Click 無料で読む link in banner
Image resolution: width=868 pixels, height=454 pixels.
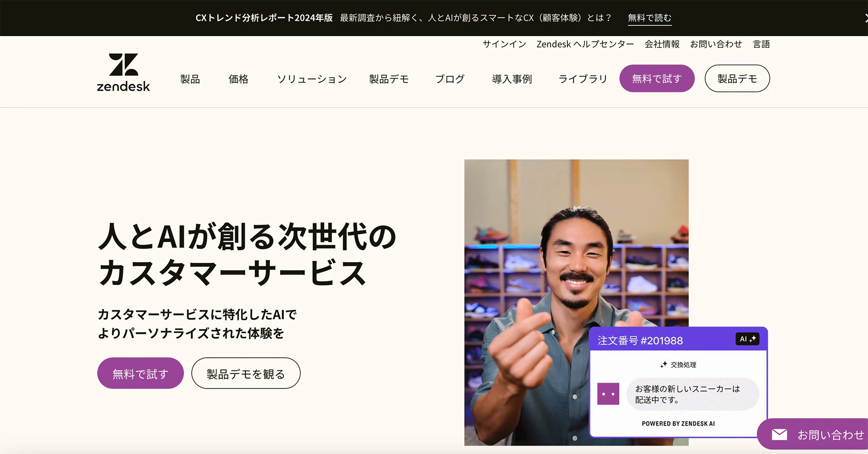(650, 18)
